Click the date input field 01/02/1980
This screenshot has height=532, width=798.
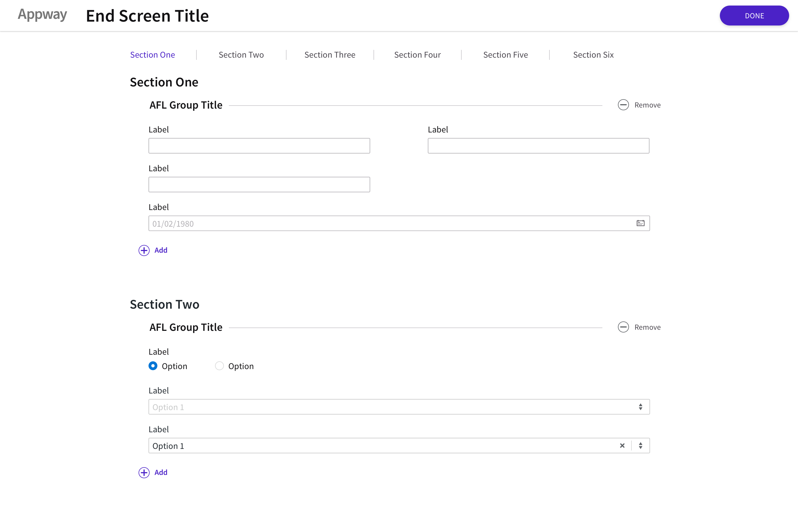399,223
